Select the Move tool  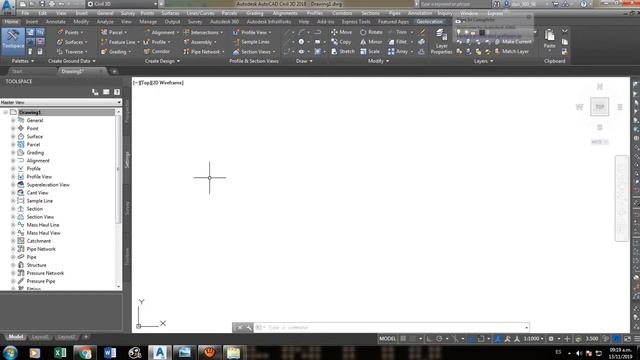(342, 32)
